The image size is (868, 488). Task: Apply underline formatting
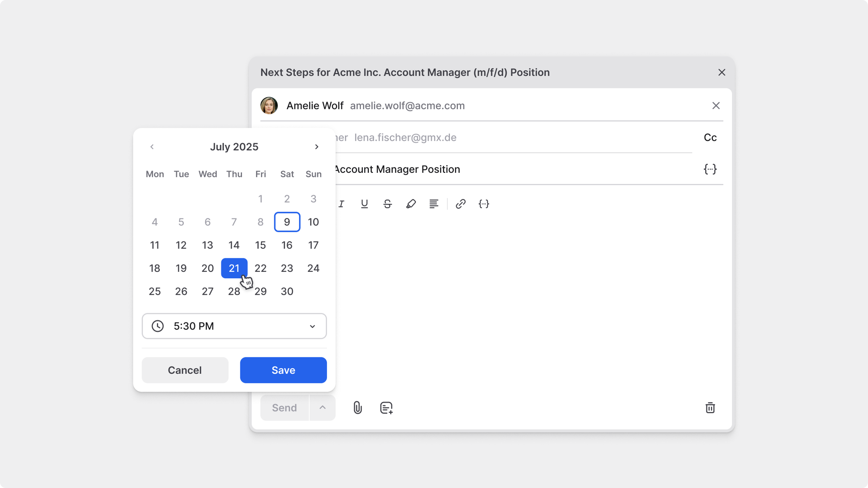point(364,204)
